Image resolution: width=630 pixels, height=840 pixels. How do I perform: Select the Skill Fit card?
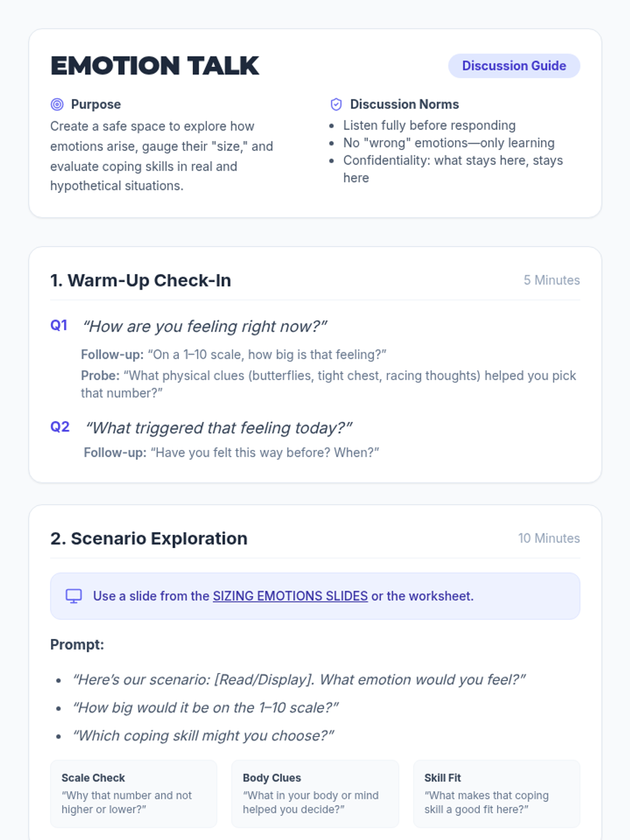(x=497, y=794)
